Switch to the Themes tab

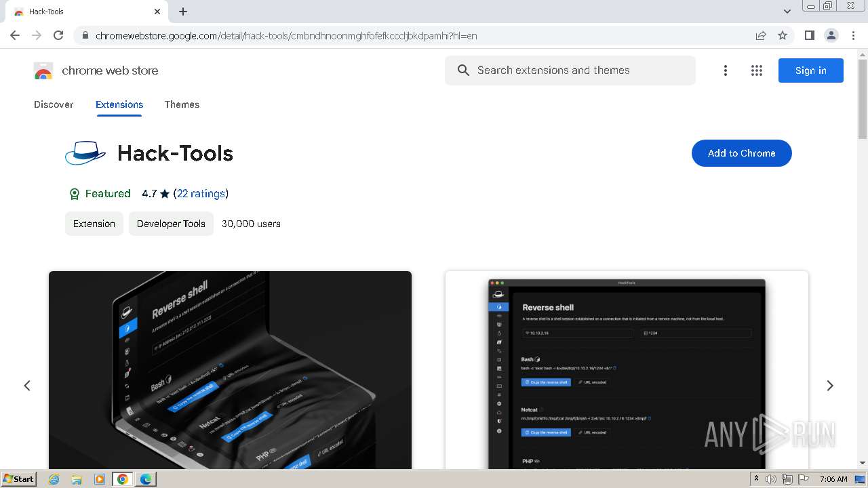pos(182,104)
